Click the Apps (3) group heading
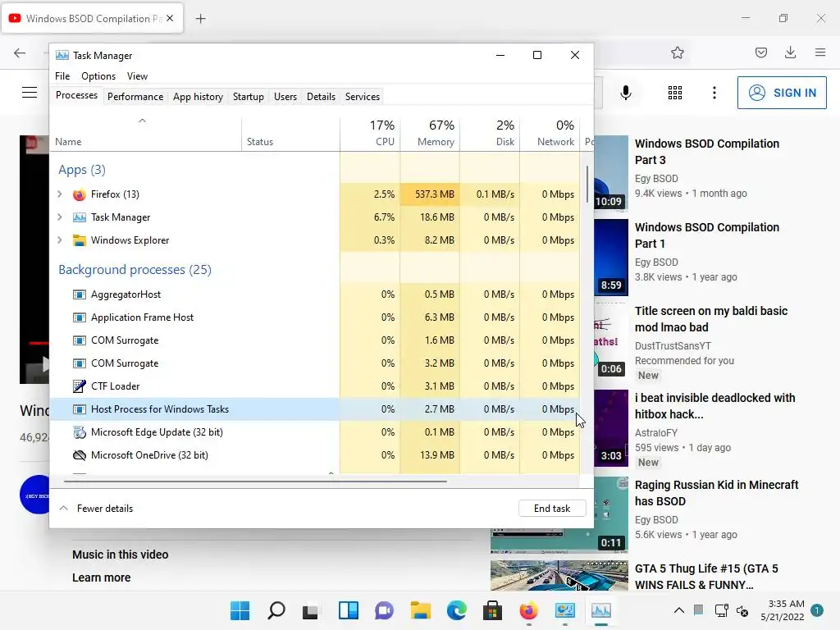 pos(82,170)
